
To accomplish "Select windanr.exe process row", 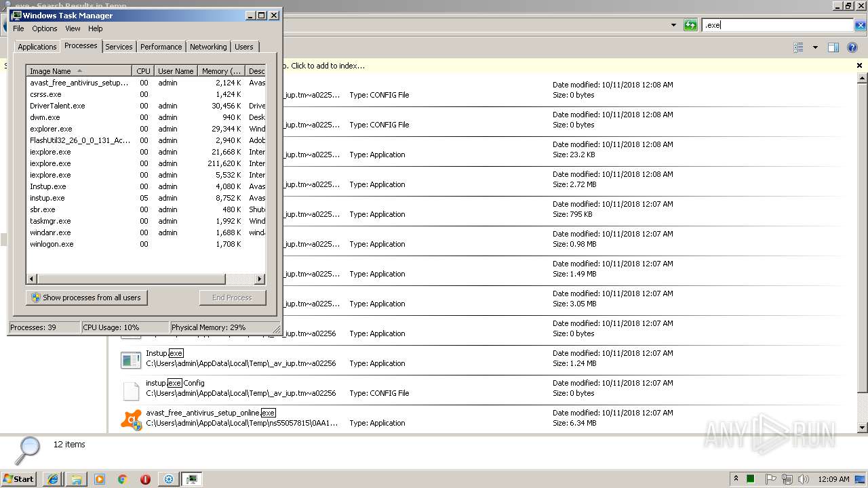I will point(146,232).
